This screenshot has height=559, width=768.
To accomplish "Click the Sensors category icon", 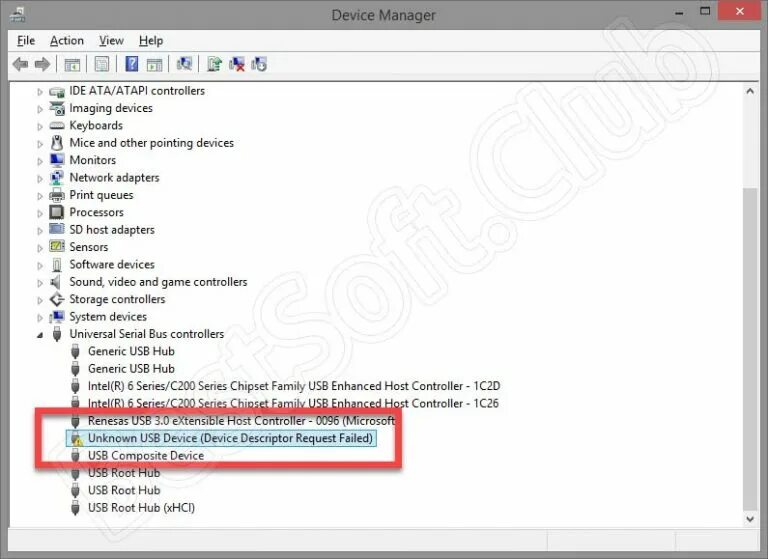I will tap(57, 246).
